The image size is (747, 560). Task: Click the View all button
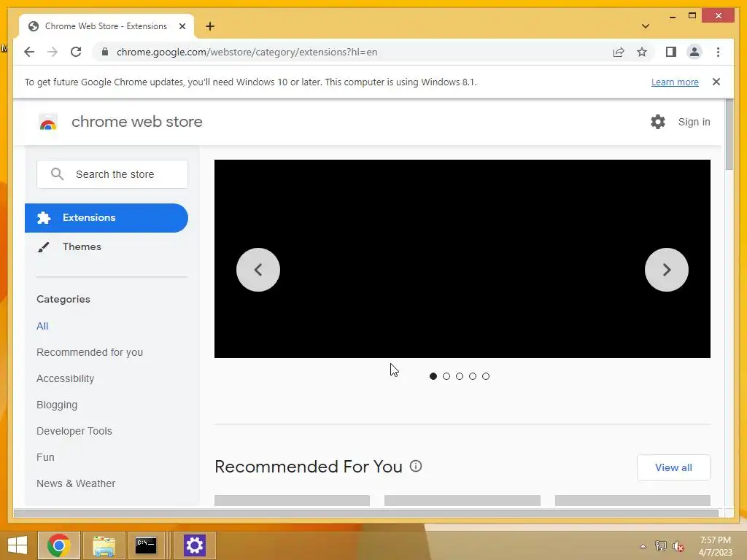673,467
